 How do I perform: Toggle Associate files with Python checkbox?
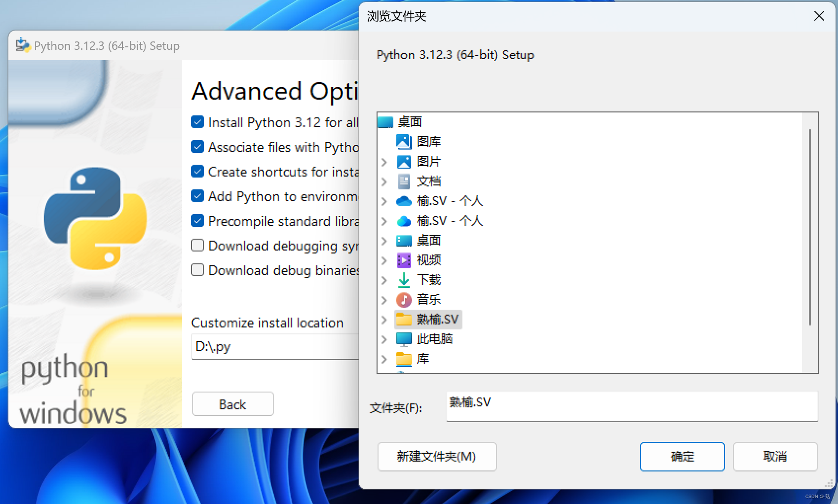197,147
